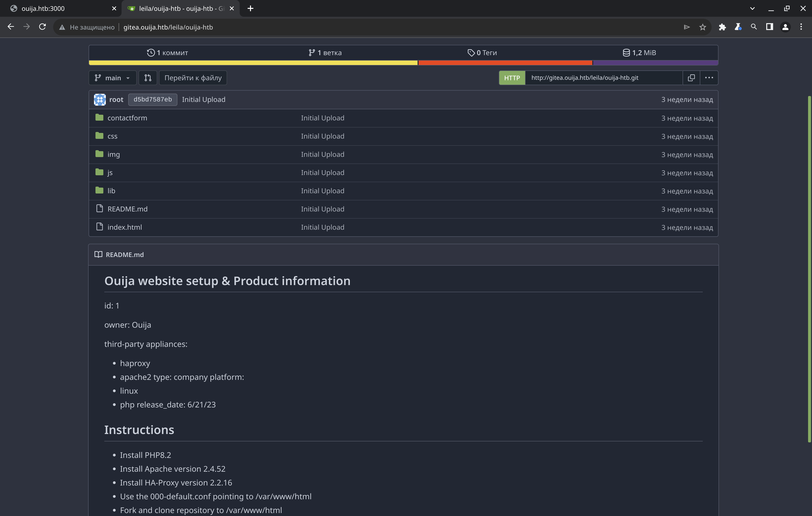Open commit d5bd7587eb
Image resolution: width=812 pixels, height=516 pixels.
(152, 99)
